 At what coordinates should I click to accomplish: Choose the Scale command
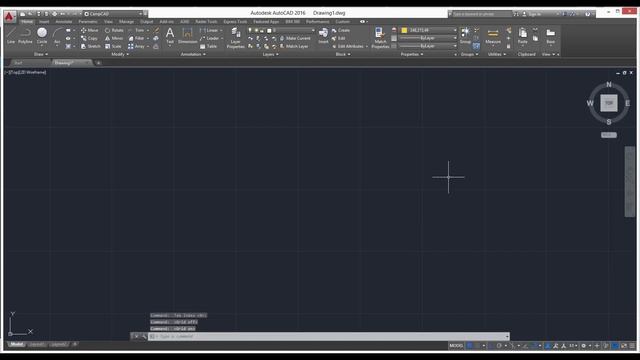[113, 47]
